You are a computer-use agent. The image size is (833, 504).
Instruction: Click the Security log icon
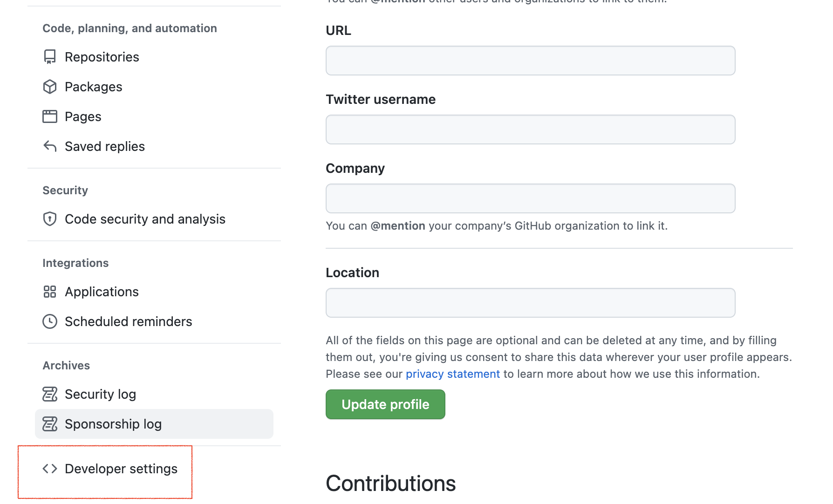coord(50,394)
